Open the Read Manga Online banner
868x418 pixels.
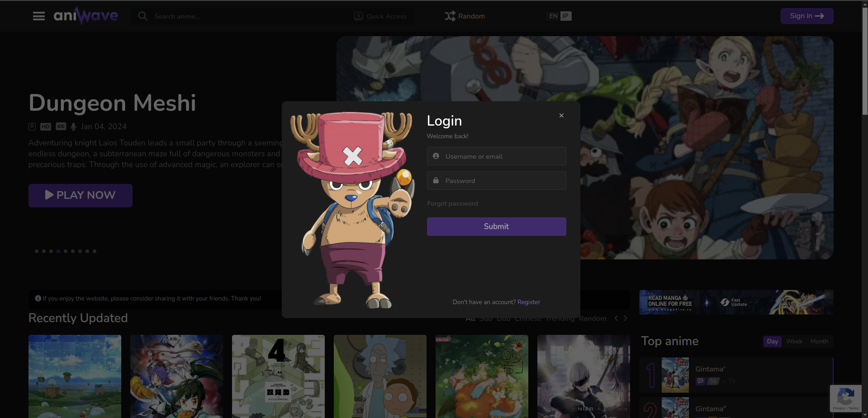(x=736, y=302)
